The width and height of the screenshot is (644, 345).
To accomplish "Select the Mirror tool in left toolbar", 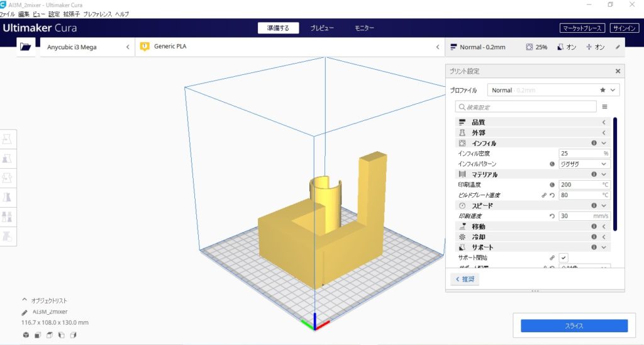I will (x=8, y=198).
